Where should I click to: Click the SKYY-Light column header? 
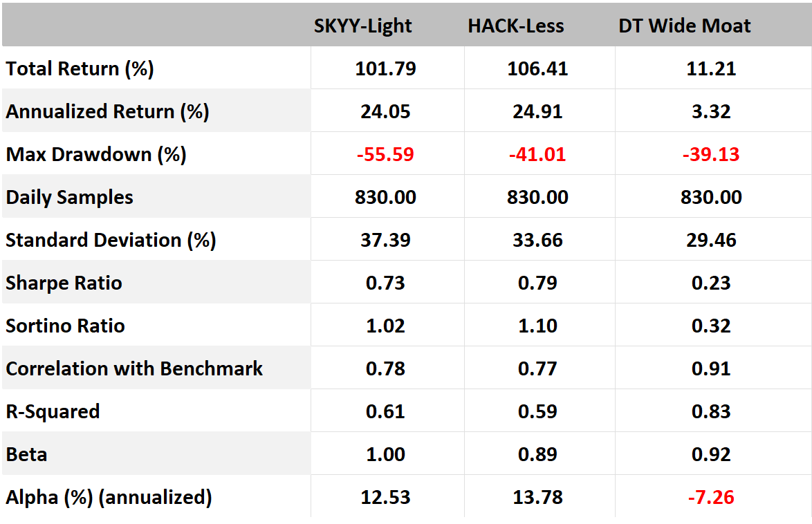(362, 26)
